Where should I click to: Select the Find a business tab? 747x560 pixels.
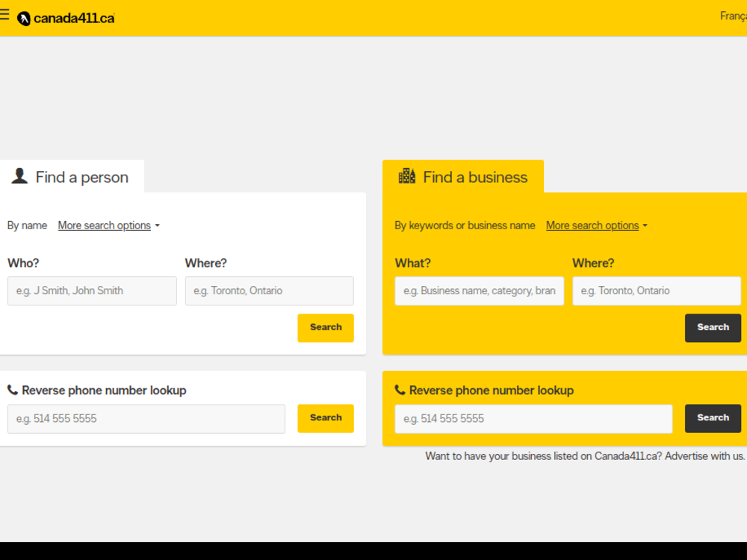tap(463, 177)
